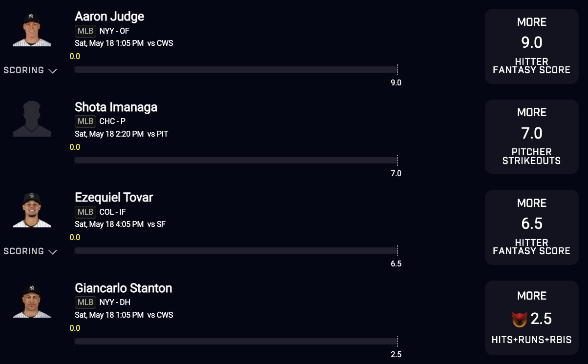Screen dimensions: 588x364
Task: Click the demon icon beside 2.5
Action: pos(519,320)
